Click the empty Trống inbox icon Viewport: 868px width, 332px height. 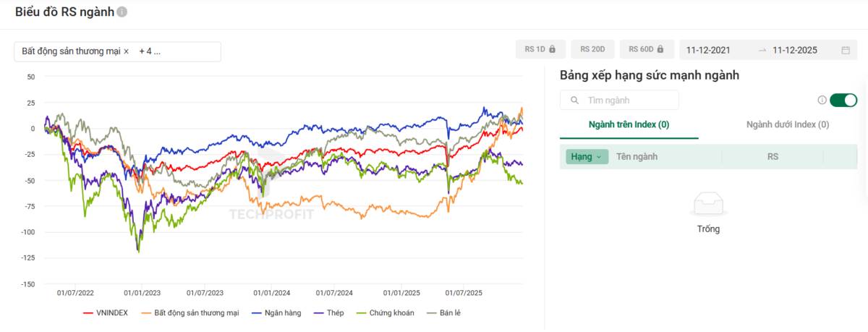(x=708, y=205)
